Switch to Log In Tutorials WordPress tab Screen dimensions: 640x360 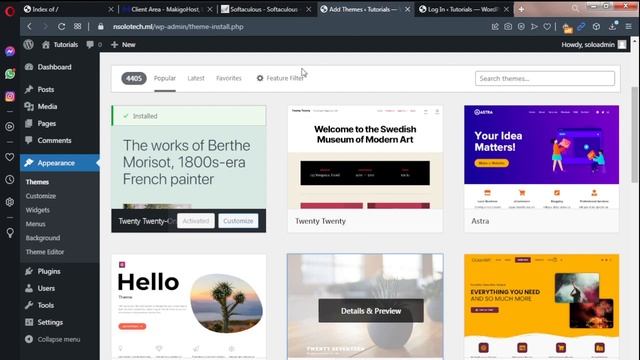(464, 9)
